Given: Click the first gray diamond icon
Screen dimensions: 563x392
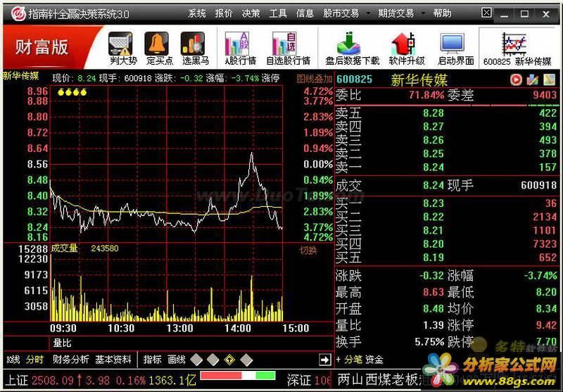Looking at the screenshot, I should (196, 360).
